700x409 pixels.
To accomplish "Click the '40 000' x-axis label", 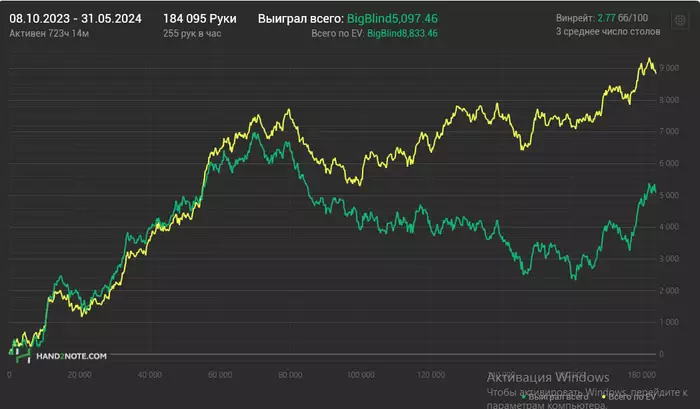I will [150, 375].
